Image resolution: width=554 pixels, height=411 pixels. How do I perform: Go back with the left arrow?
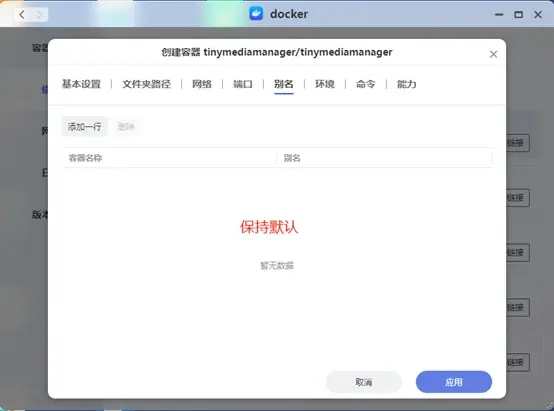[22, 14]
